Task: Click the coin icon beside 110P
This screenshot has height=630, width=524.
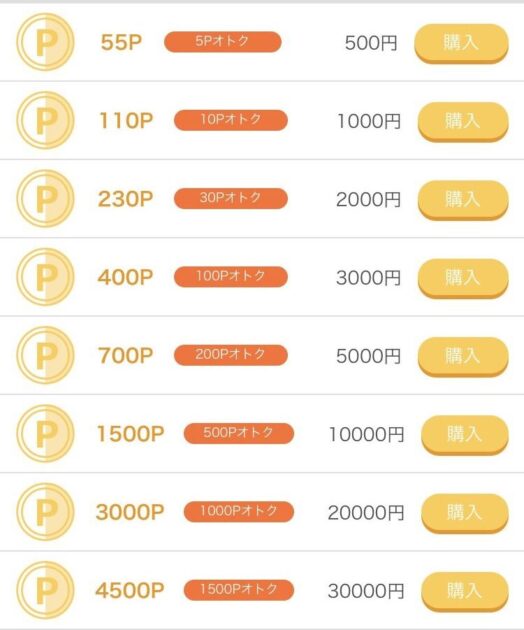Action: pos(45,120)
